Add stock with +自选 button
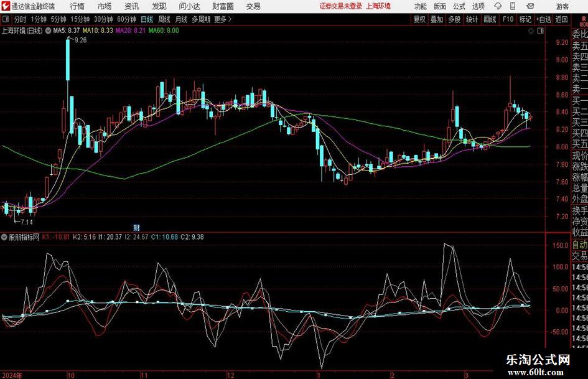Screen dimensions: 588x379 pyautogui.click(x=543, y=19)
